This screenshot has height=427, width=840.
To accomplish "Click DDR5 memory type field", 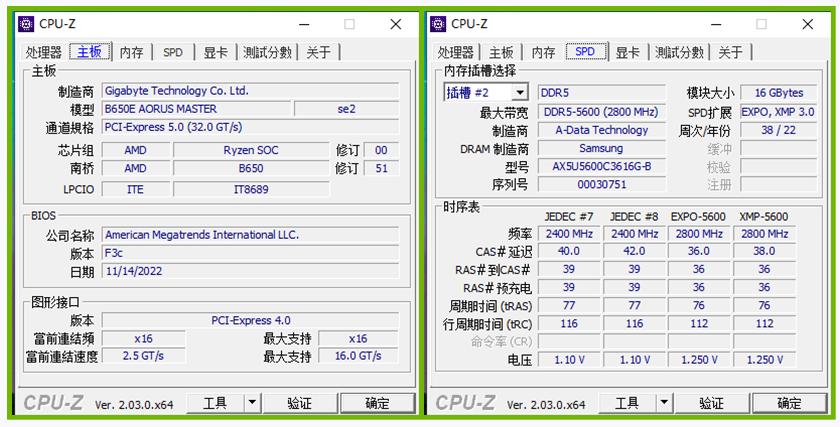I will click(602, 93).
